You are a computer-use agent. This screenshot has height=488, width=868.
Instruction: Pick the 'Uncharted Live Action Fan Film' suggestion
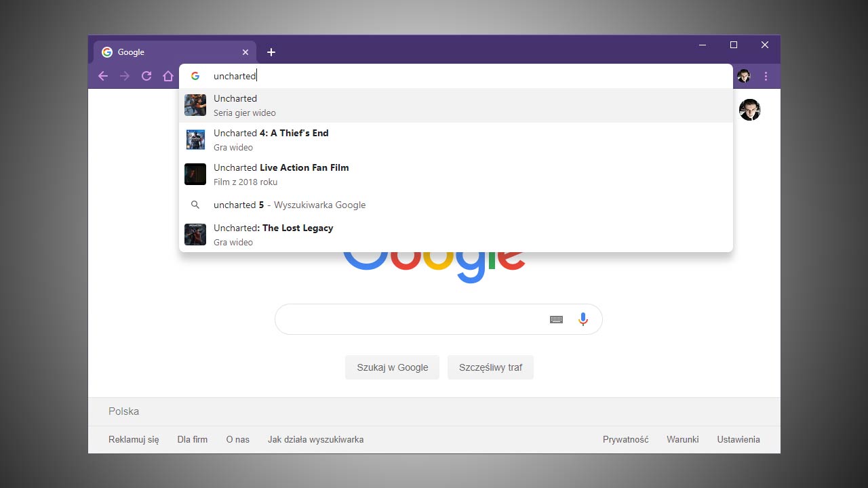pos(456,174)
